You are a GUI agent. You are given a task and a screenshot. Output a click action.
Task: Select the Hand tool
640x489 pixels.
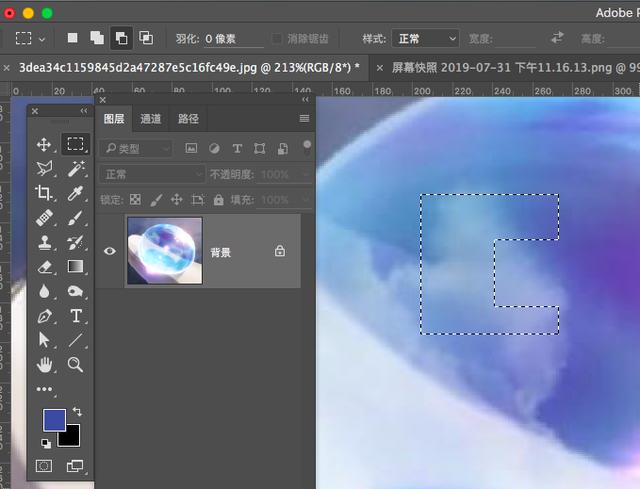pyautogui.click(x=44, y=365)
